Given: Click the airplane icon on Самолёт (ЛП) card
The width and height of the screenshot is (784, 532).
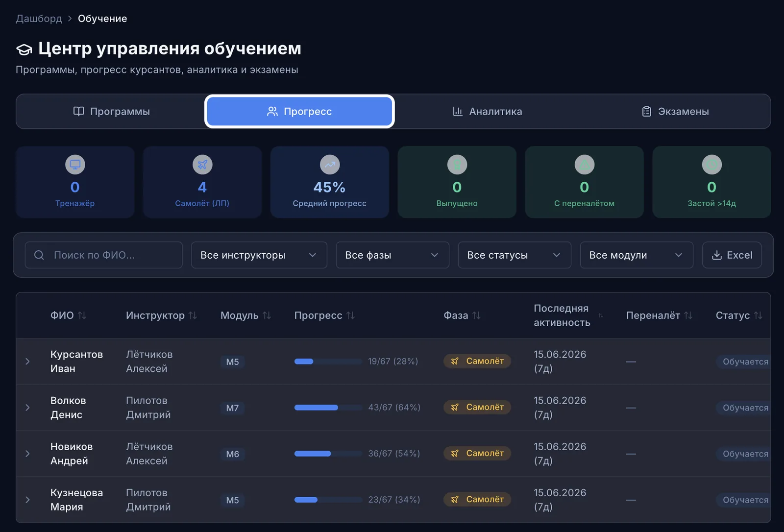Looking at the screenshot, I should click(x=202, y=165).
